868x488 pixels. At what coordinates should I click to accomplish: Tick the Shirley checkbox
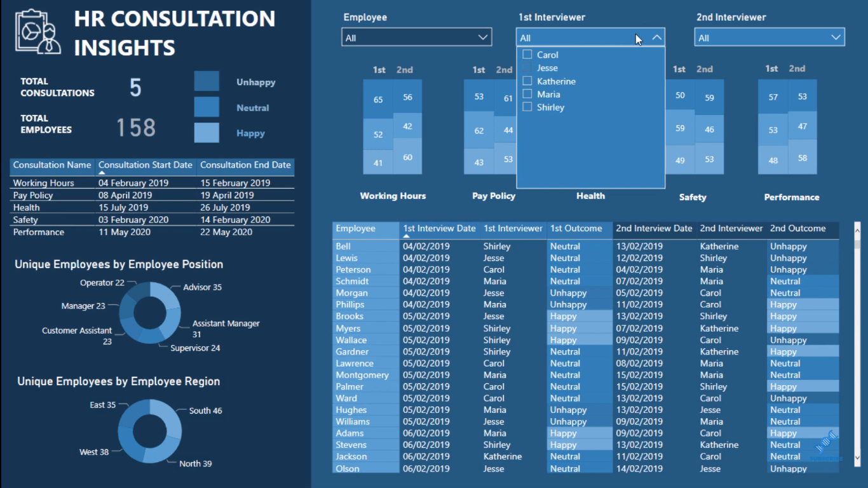point(527,107)
